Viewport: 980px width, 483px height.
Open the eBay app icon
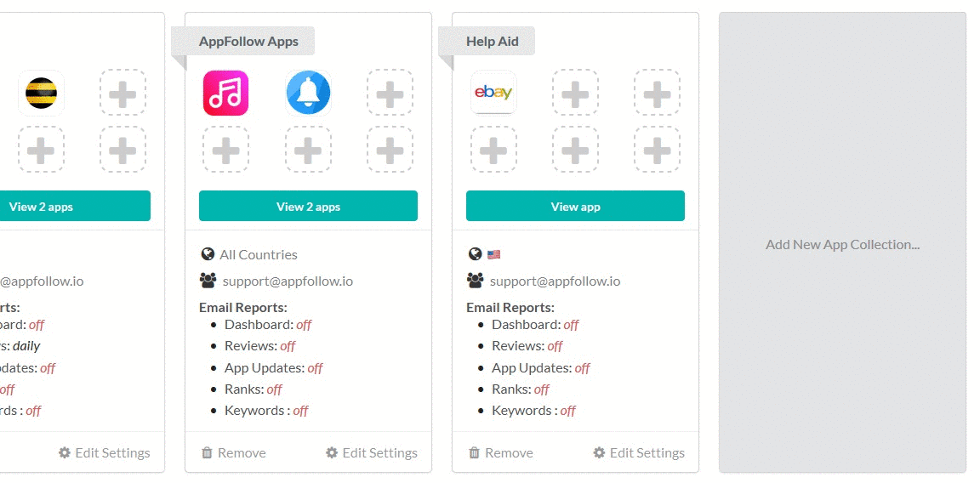pyautogui.click(x=493, y=93)
